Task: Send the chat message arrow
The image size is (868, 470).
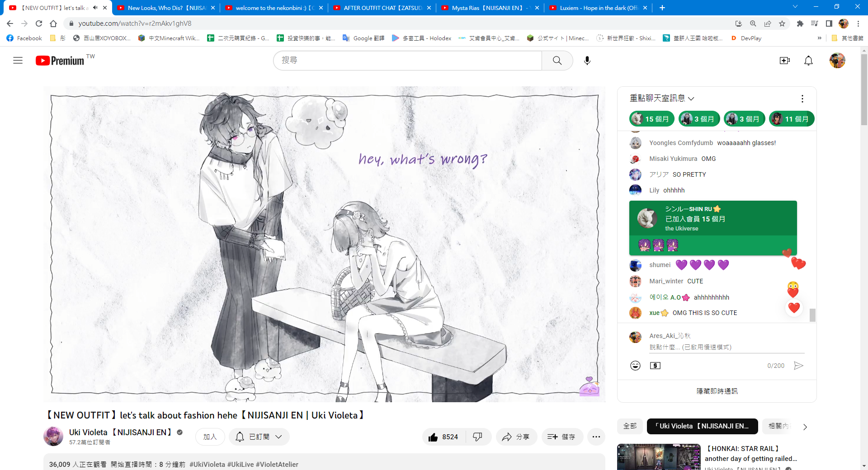Action: click(x=798, y=366)
